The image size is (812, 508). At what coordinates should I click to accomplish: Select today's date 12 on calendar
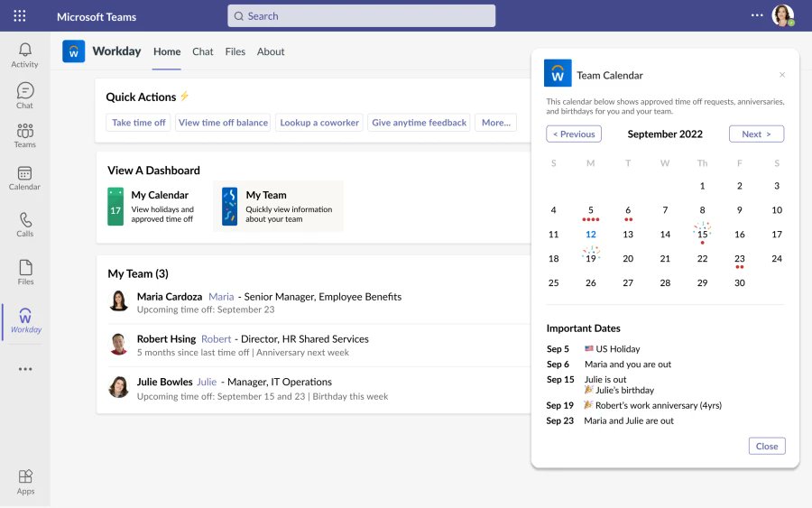tap(590, 235)
